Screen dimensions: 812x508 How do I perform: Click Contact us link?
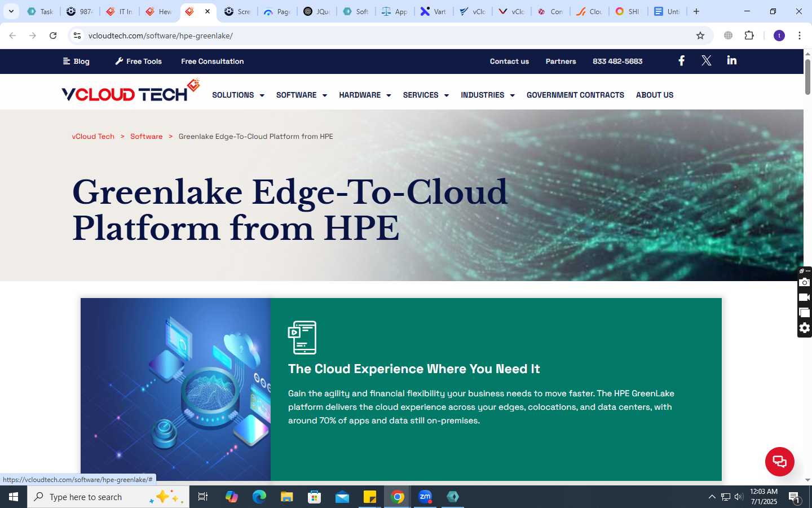(509, 61)
